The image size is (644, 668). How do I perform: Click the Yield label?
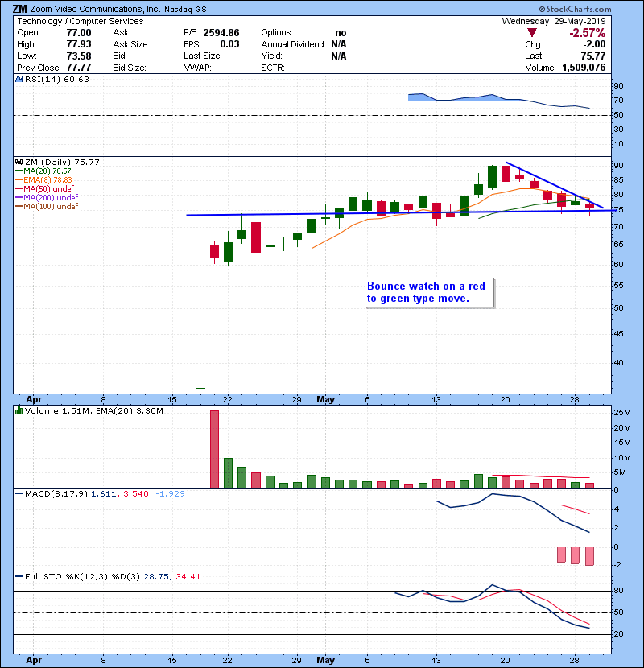[271, 56]
